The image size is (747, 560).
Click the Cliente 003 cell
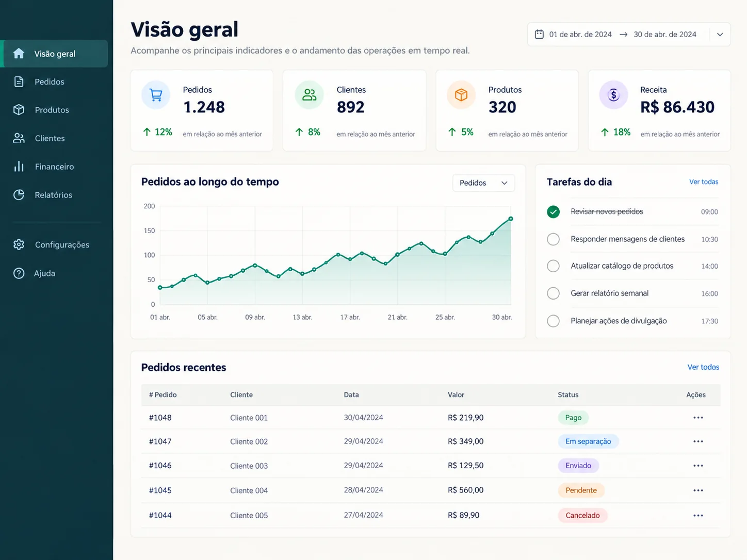[249, 466]
